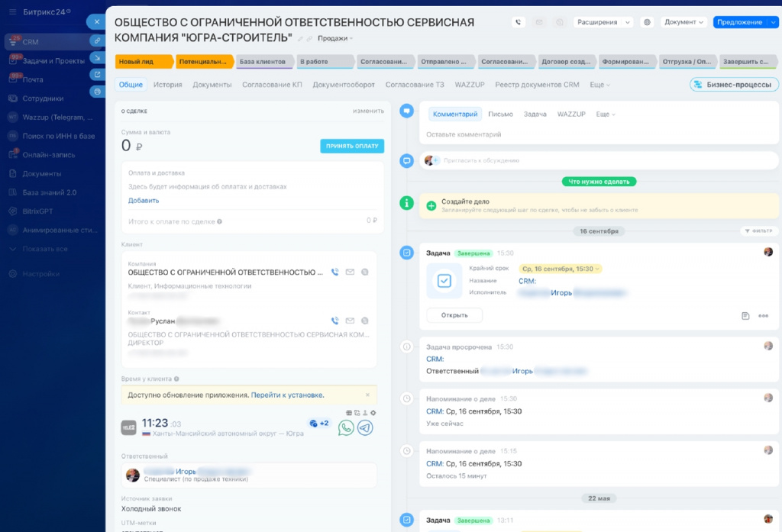Select Письмо in timeline composer
This screenshot has width=782, height=532.
[x=500, y=114]
